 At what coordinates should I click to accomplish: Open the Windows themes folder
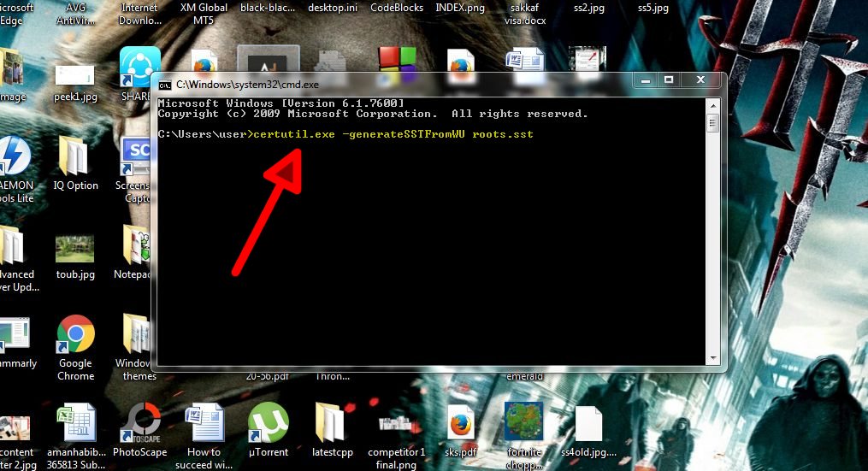[136, 333]
